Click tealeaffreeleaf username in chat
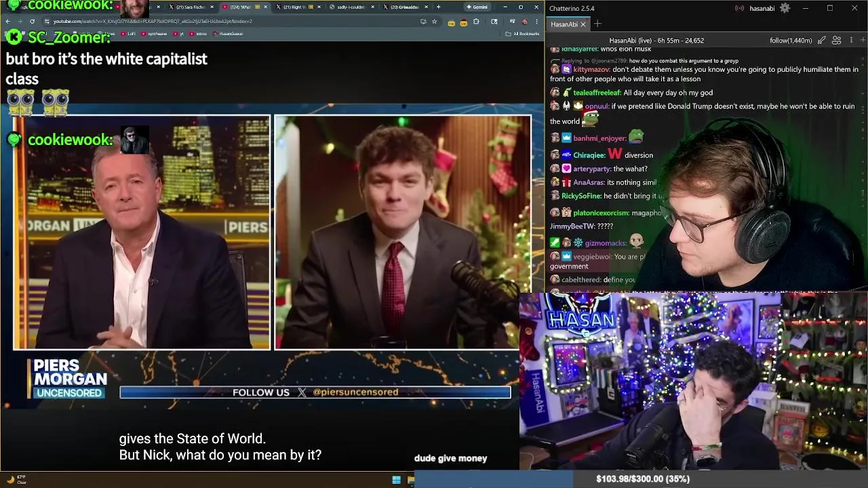Screen dimensions: 868x488 pos(597,93)
